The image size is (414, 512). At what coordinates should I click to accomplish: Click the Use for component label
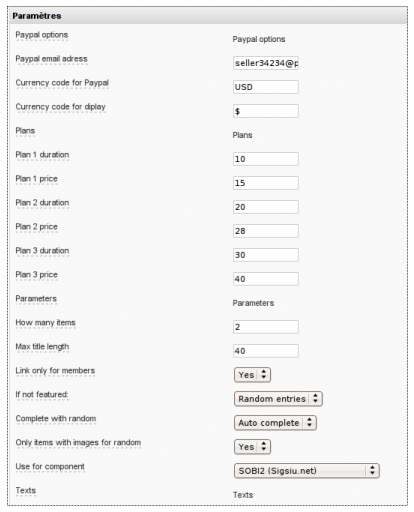coord(50,467)
